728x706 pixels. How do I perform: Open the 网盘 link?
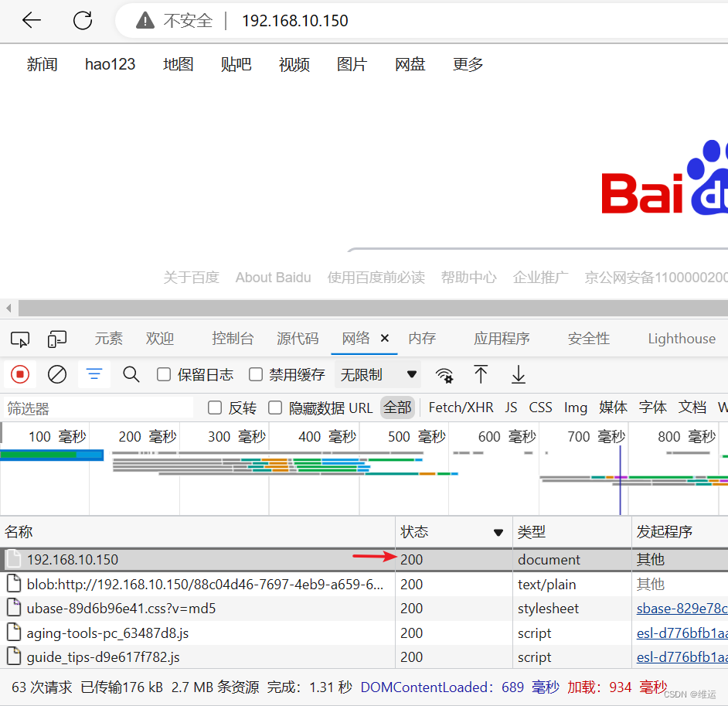pyautogui.click(x=410, y=64)
